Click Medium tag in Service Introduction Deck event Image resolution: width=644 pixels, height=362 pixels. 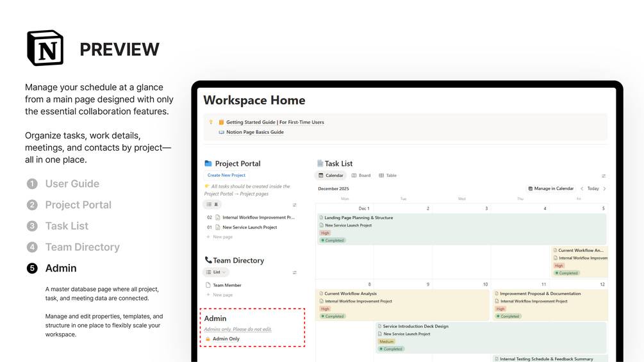386,341
